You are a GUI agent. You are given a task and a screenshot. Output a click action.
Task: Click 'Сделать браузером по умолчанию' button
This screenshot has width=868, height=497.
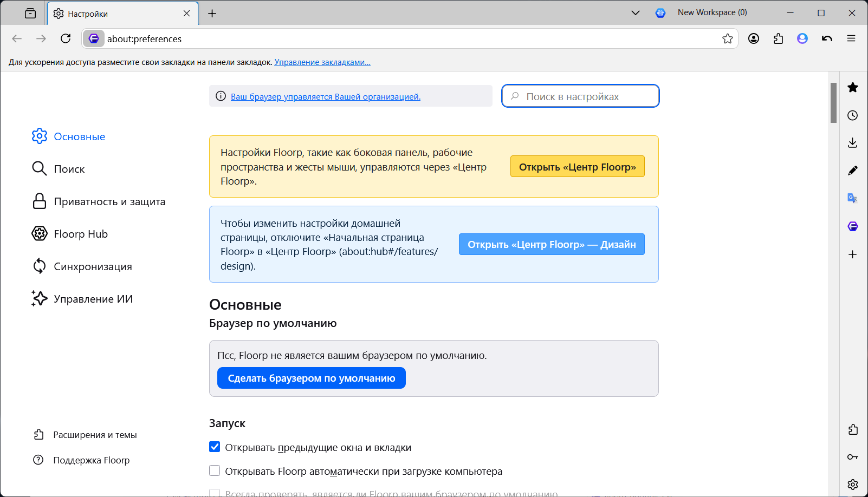click(312, 378)
